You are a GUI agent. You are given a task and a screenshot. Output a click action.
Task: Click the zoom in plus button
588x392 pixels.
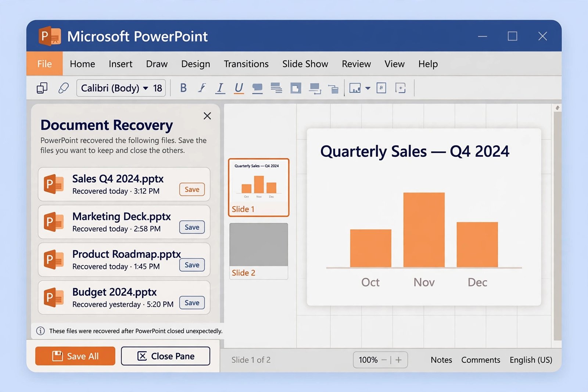point(398,360)
